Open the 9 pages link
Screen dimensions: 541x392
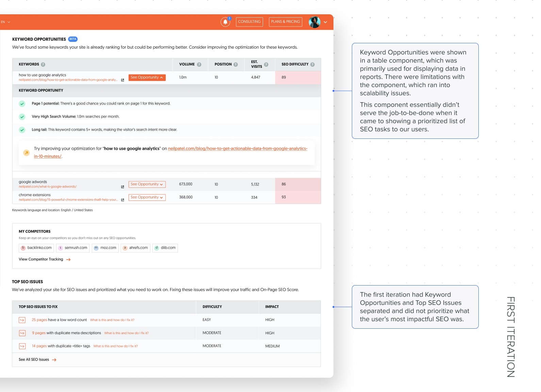point(39,333)
